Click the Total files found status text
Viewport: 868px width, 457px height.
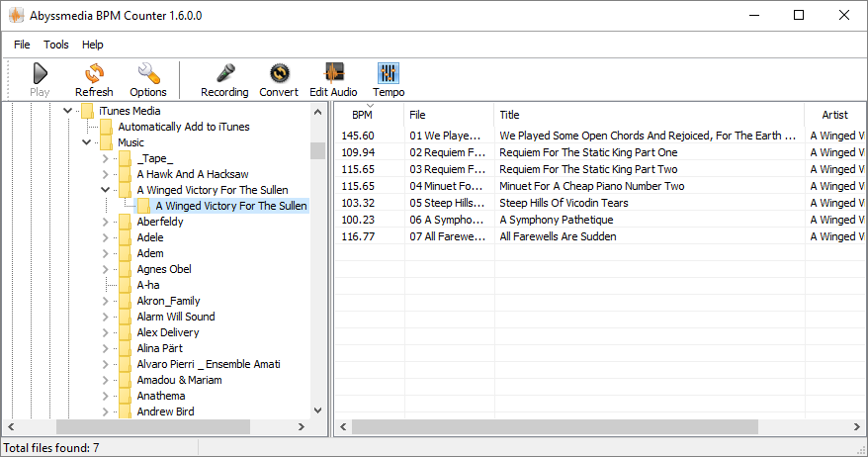[51, 447]
